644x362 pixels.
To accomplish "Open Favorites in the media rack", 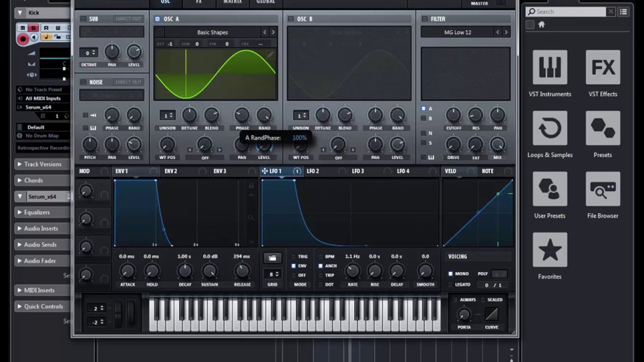I will pyautogui.click(x=549, y=250).
